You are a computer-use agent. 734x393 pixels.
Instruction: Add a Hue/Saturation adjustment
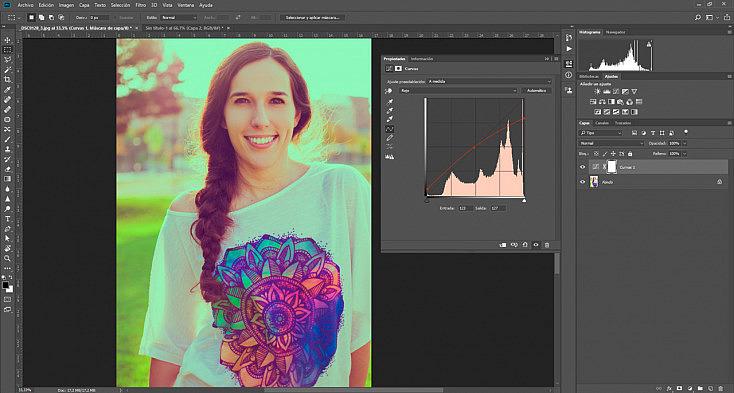pyautogui.click(x=593, y=102)
